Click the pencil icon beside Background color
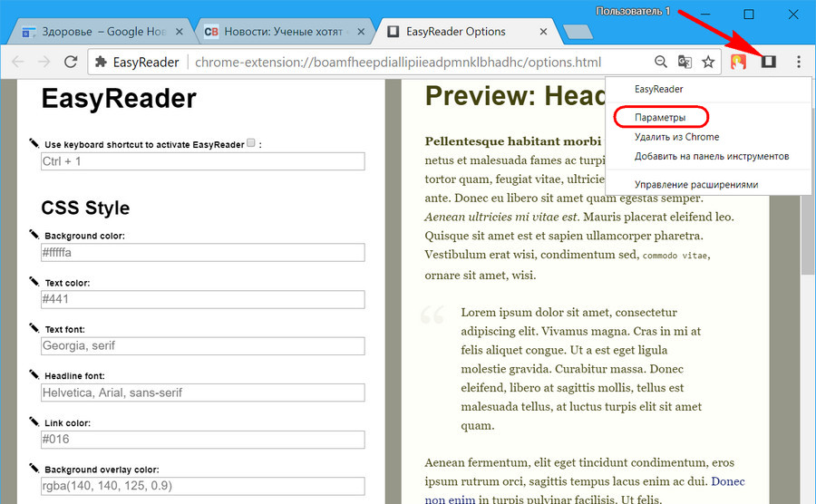This screenshot has height=504, width=816. tap(34, 235)
